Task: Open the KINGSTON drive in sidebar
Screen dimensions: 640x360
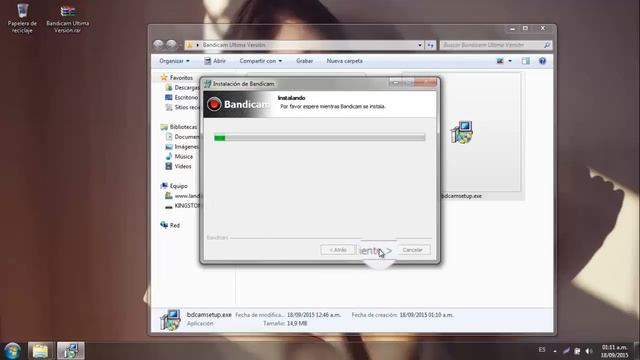Action: click(182, 206)
